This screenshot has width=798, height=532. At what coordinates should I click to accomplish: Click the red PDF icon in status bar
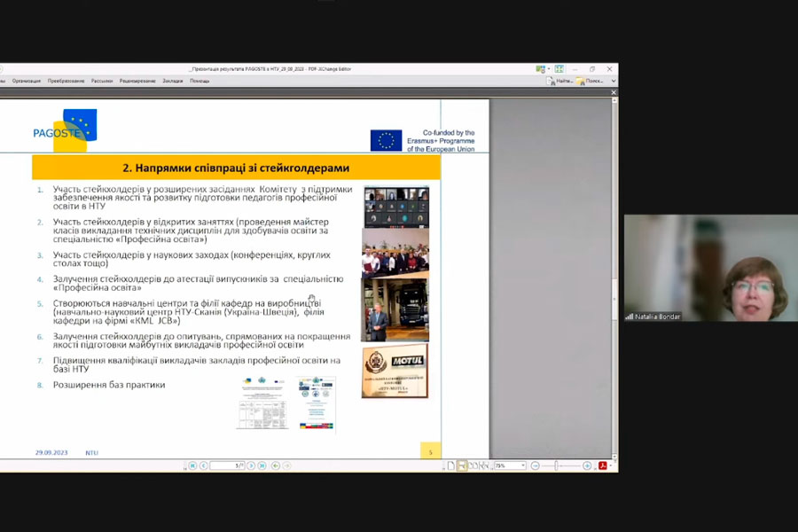[x=603, y=465]
